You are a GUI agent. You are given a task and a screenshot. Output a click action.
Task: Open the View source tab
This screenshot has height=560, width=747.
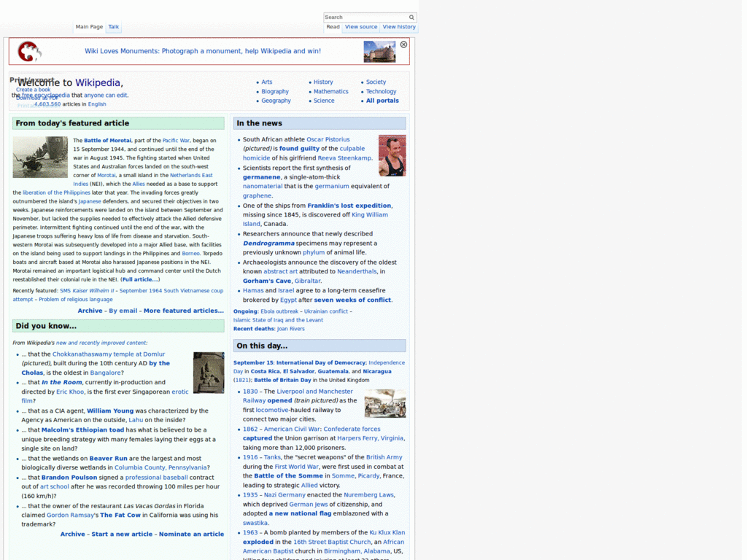tap(361, 27)
